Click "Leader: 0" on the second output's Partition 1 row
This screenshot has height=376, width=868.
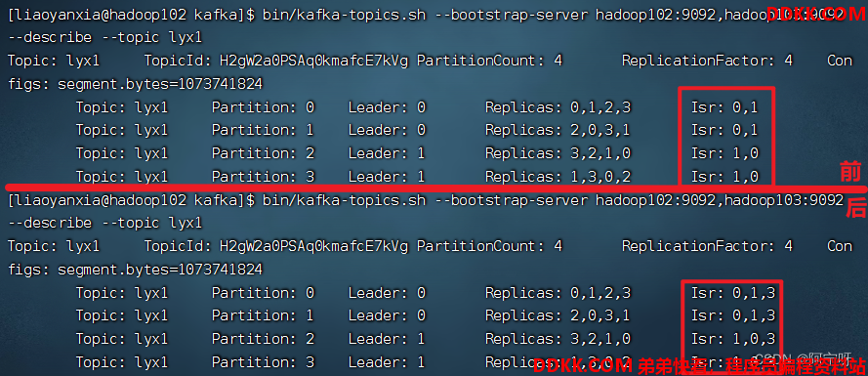click(x=387, y=315)
